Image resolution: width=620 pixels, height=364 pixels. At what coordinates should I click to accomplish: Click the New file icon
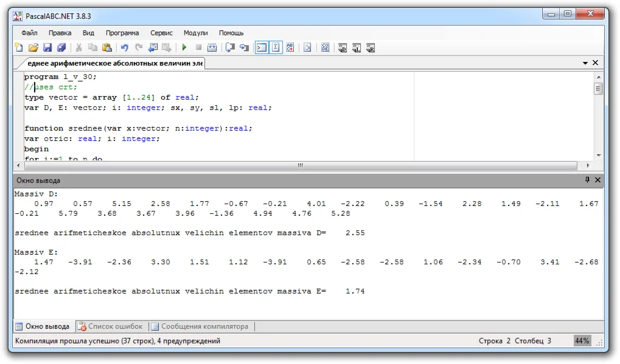(x=19, y=47)
